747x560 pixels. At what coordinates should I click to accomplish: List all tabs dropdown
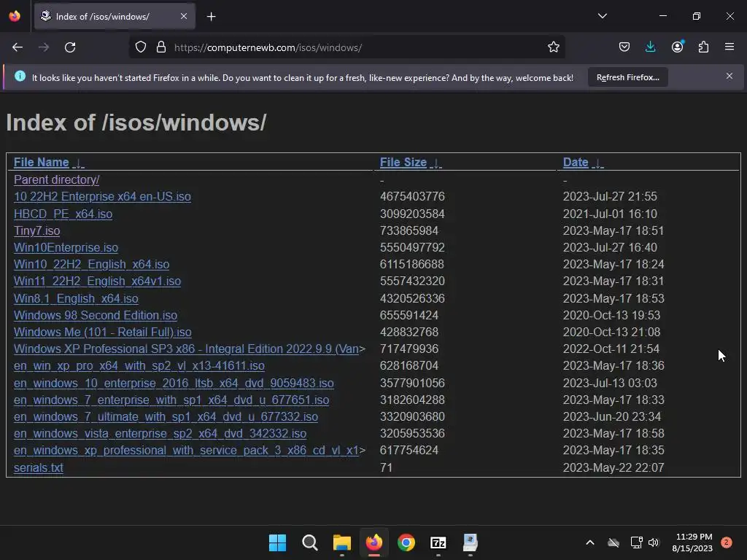coord(602,16)
